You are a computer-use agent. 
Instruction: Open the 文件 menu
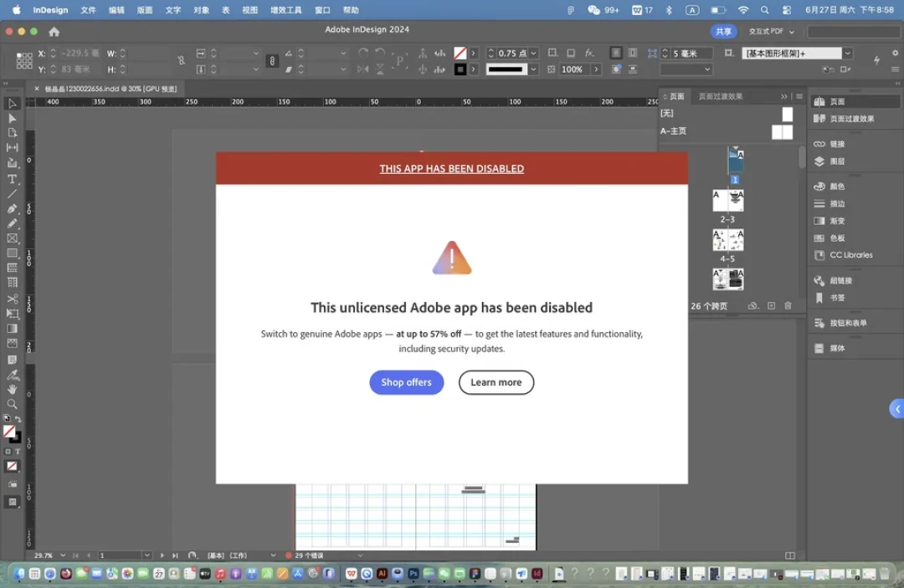(88, 10)
